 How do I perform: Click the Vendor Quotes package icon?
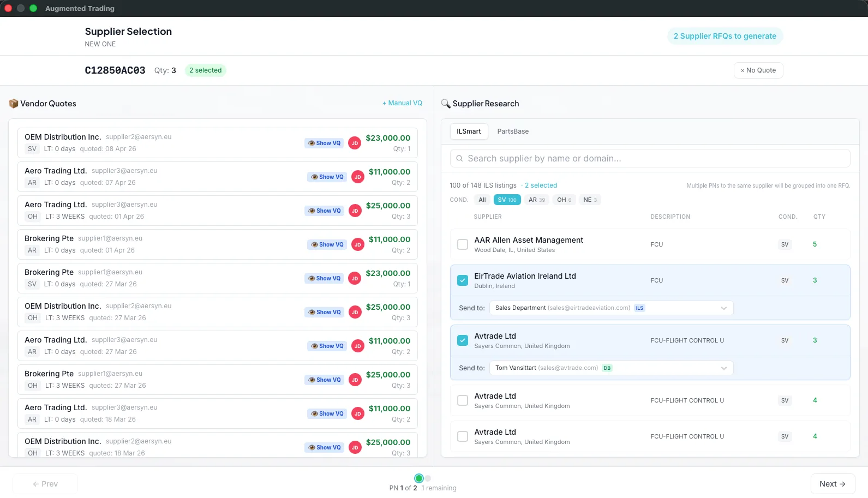click(x=14, y=104)
